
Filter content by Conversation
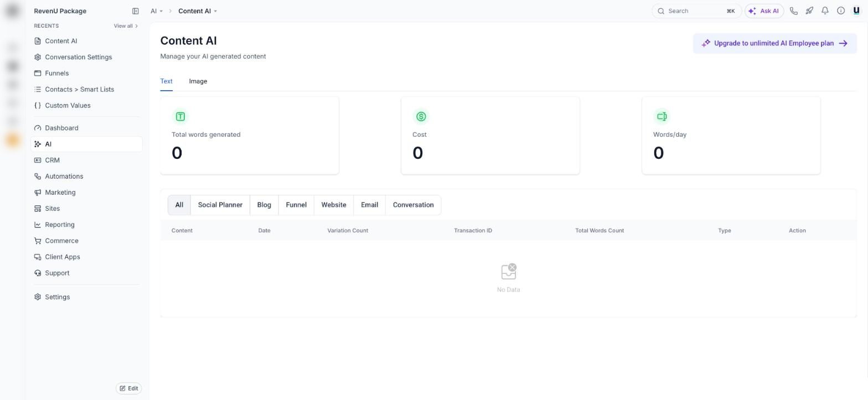(413, 205)
